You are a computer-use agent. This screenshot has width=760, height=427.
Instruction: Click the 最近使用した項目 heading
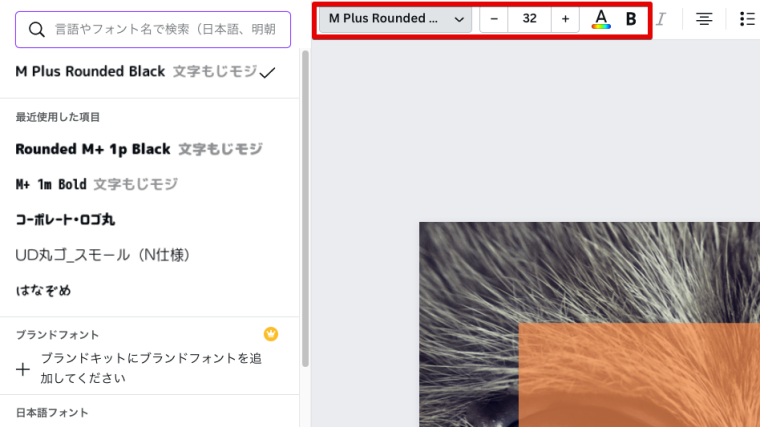[58, 117]
